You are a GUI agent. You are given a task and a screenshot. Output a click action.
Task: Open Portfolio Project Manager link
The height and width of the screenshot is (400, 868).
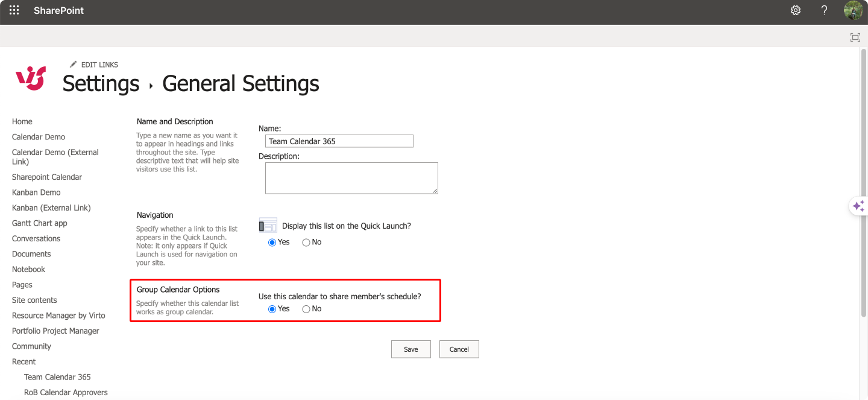pyautogui.click(x=55, y=331)
